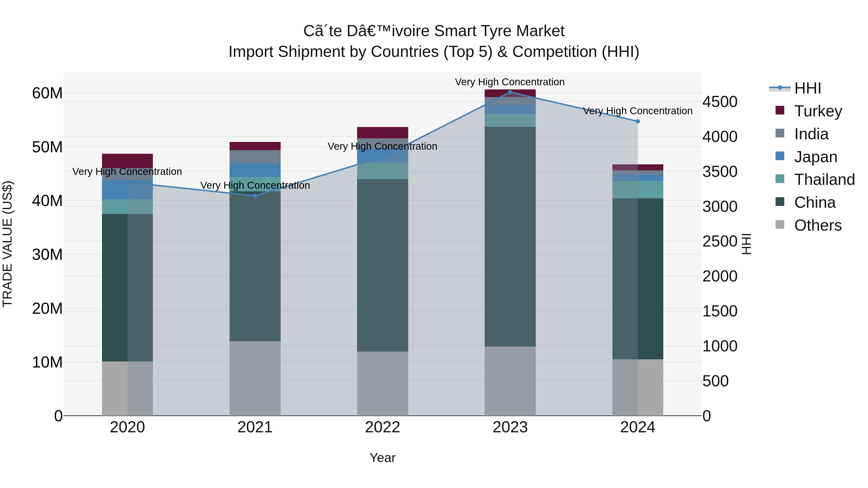Image resolution: width=868 pixels, height=488 pixels.
Task: Select the Turkey segment of 2020 bar
Action: 127,161
